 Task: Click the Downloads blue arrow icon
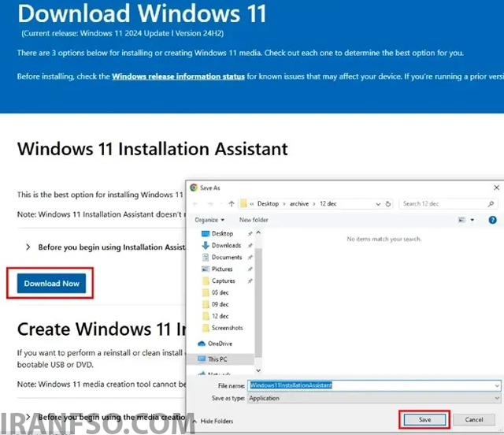(x=205, y=246)
